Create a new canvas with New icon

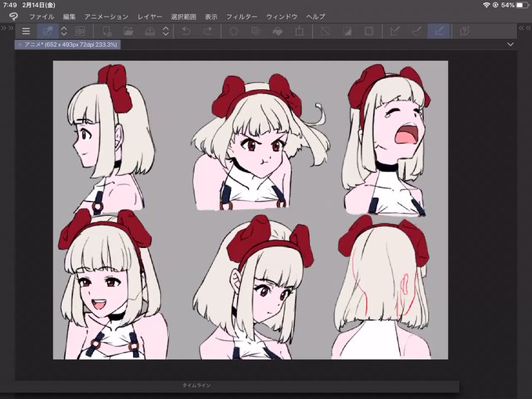tap(107, 31)
